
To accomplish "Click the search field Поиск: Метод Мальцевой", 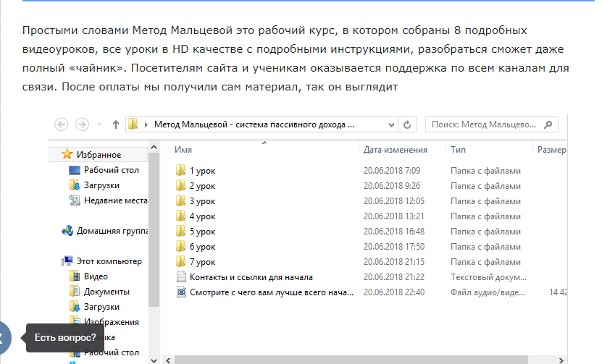I will 490,124.
